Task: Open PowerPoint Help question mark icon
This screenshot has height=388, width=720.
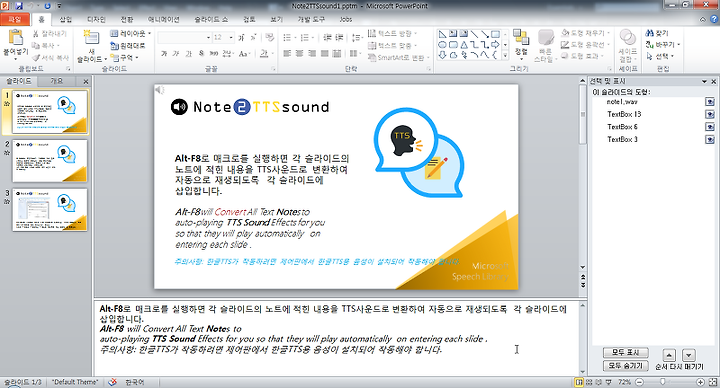Action: pos(714,19)
